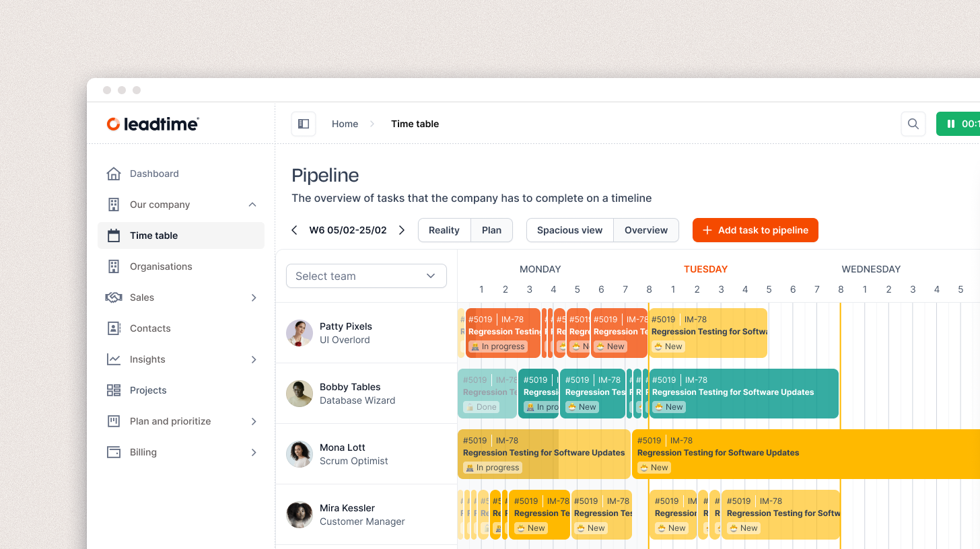This screenshot has height=549, width=980.
Task: Open Insights via the chart icon
Action: (x=114, y=359)
